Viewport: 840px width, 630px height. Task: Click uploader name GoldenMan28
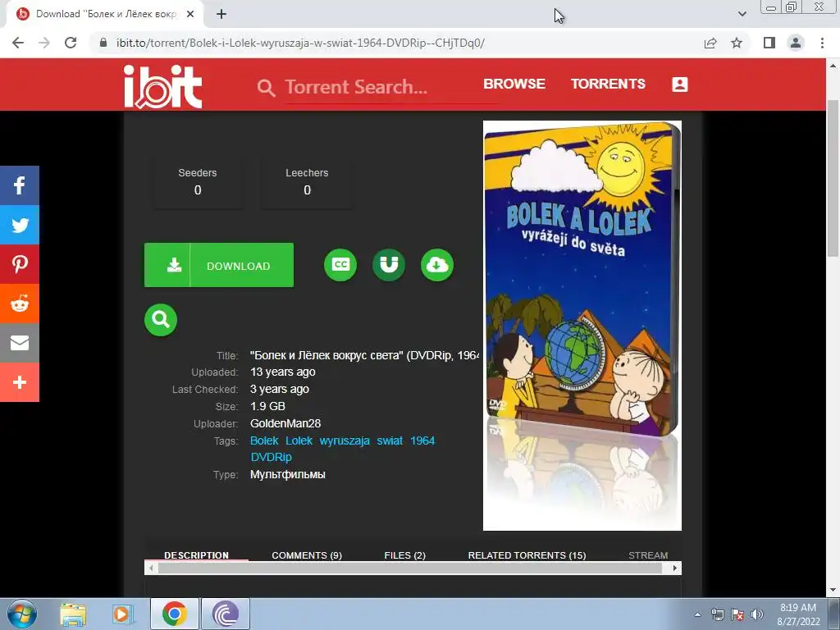285,424
